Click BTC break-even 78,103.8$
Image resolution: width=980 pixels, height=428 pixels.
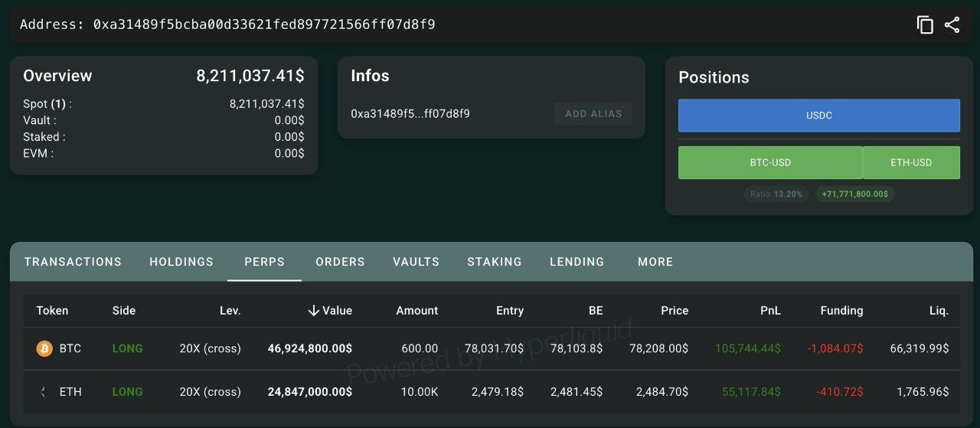coord(577,348)
